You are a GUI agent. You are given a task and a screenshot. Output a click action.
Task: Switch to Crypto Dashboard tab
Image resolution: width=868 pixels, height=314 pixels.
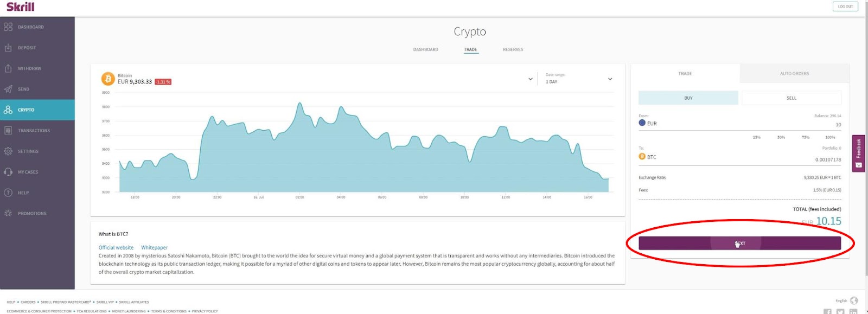coord(426,49)
